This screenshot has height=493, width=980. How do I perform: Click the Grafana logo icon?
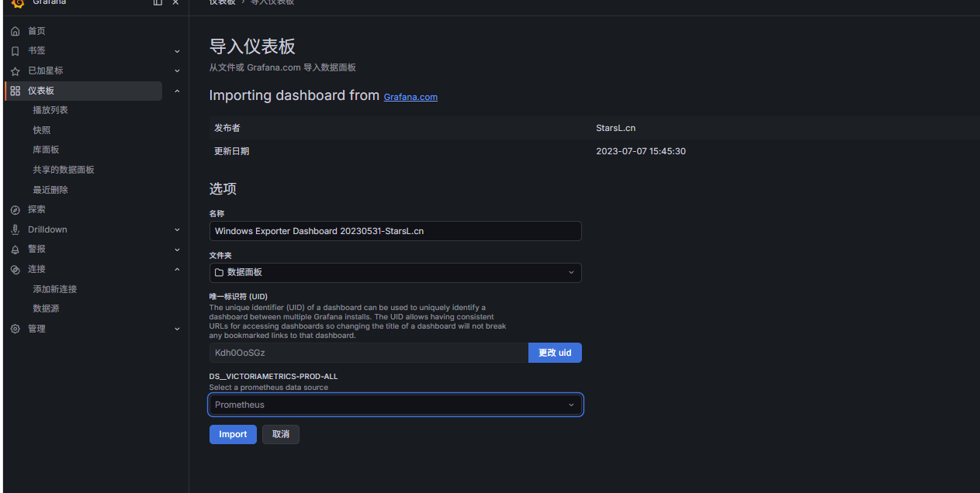pos(18,3)
